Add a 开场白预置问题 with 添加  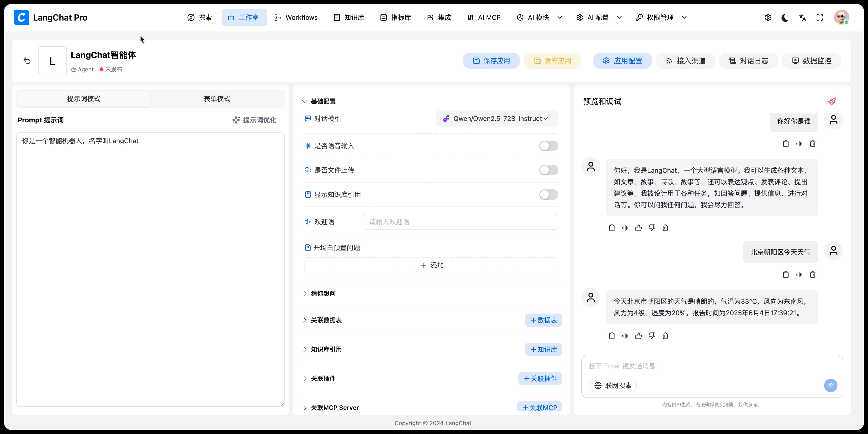(x=431, y=265)
